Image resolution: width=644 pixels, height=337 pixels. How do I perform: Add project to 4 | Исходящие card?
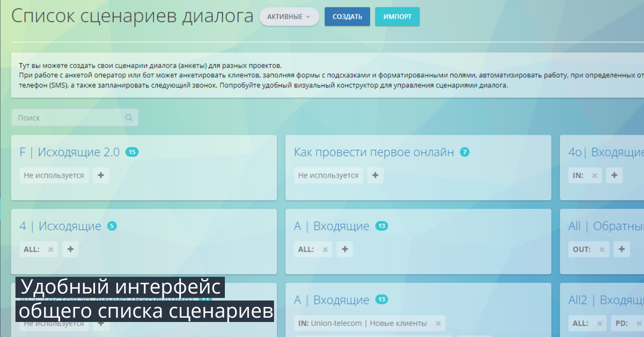point(70,249)
